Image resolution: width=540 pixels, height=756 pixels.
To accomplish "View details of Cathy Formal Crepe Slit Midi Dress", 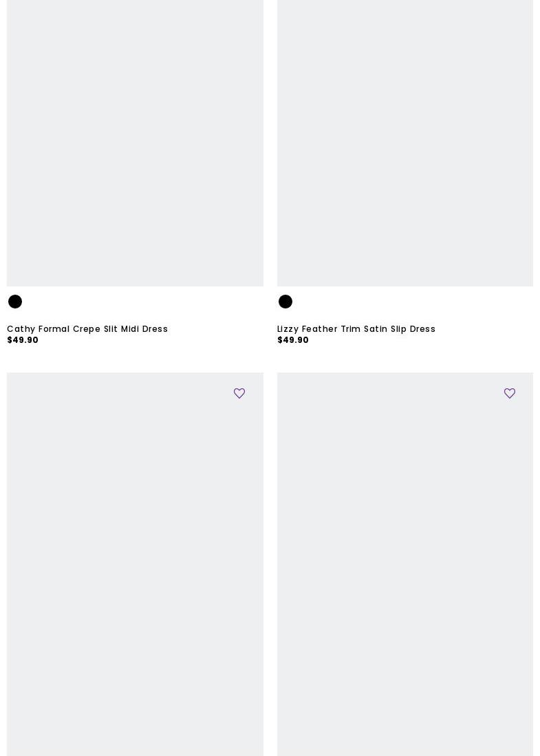I will pos(87,329).
